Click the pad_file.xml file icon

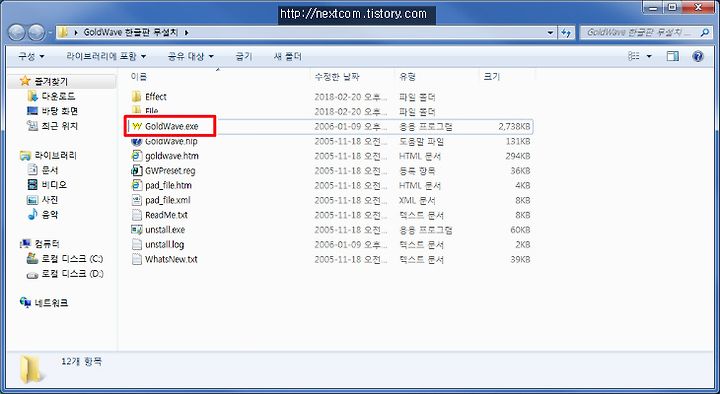point(136,200)
